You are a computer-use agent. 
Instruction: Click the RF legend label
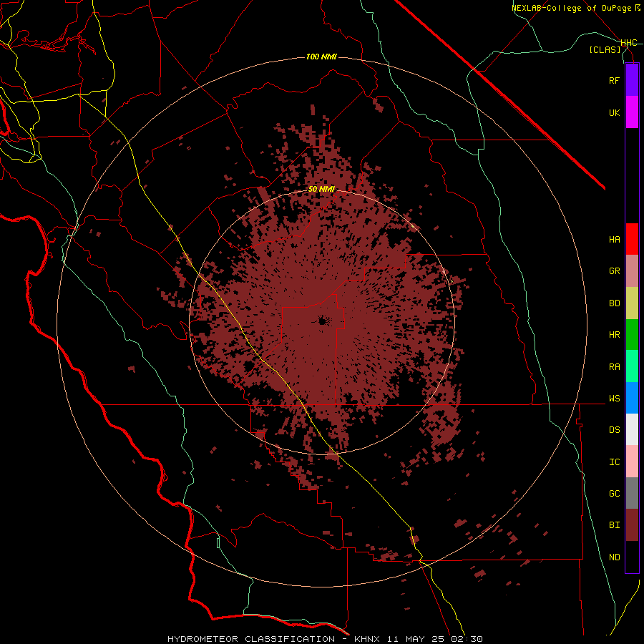614,80
